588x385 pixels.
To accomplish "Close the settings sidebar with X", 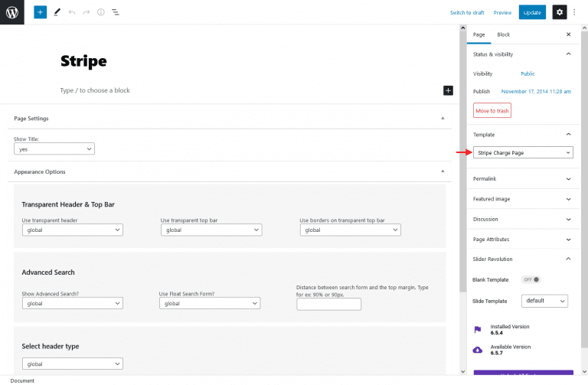I will point(569,34).
